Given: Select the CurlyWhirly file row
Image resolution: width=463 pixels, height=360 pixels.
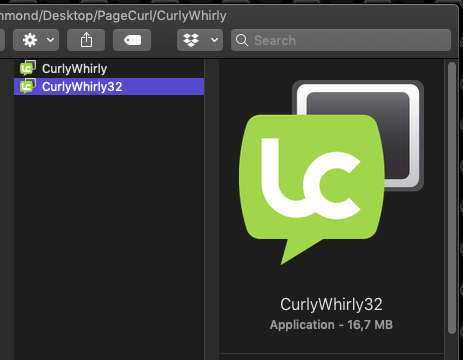Looking at the screenshot, I should (109, 69).
